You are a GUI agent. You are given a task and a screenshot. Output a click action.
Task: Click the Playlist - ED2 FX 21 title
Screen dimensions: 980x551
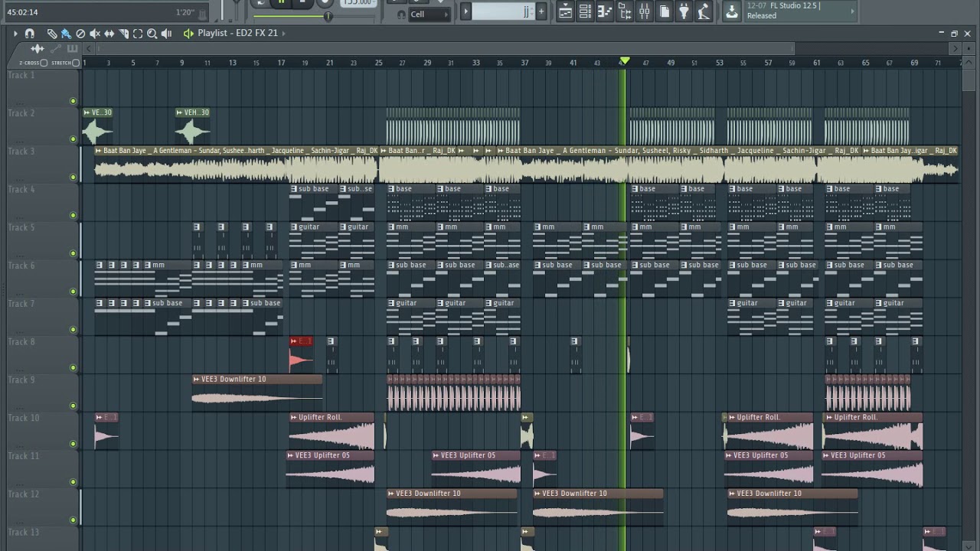pyautogui.click(x=237, y=34)
